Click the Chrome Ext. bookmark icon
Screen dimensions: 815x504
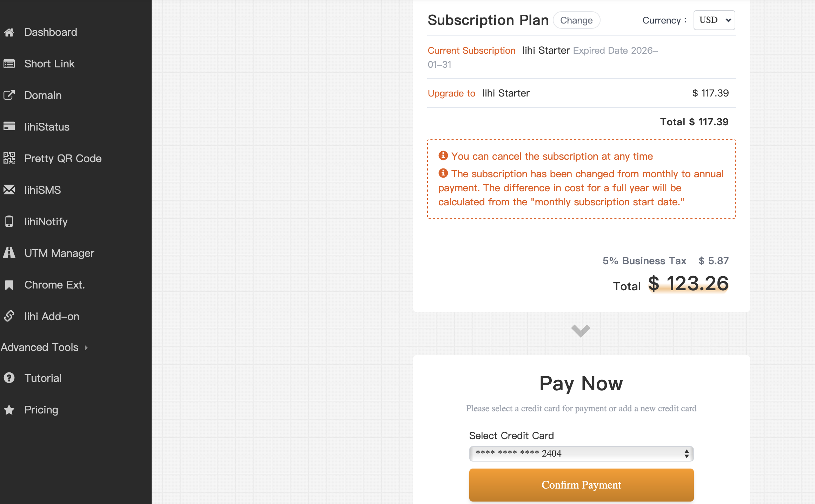(x=9, y=285)
